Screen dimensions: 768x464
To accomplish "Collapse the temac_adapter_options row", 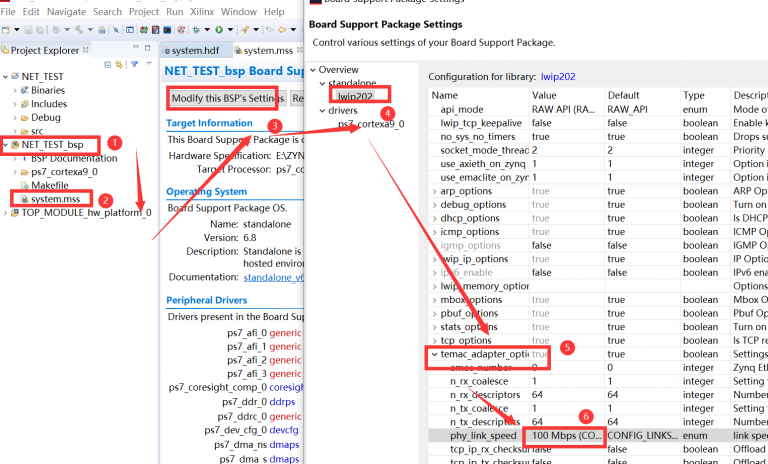I will pos(434,354).
